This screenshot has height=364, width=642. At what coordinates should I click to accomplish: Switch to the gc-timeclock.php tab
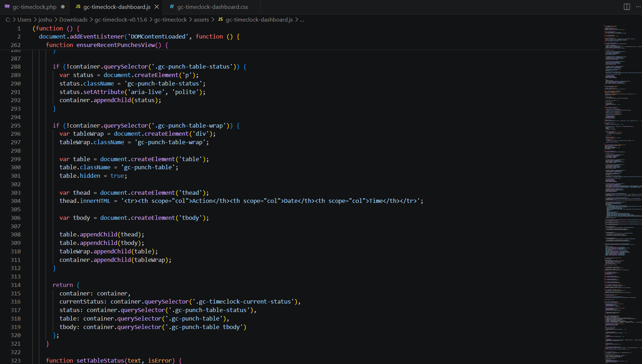pos(34,7)
